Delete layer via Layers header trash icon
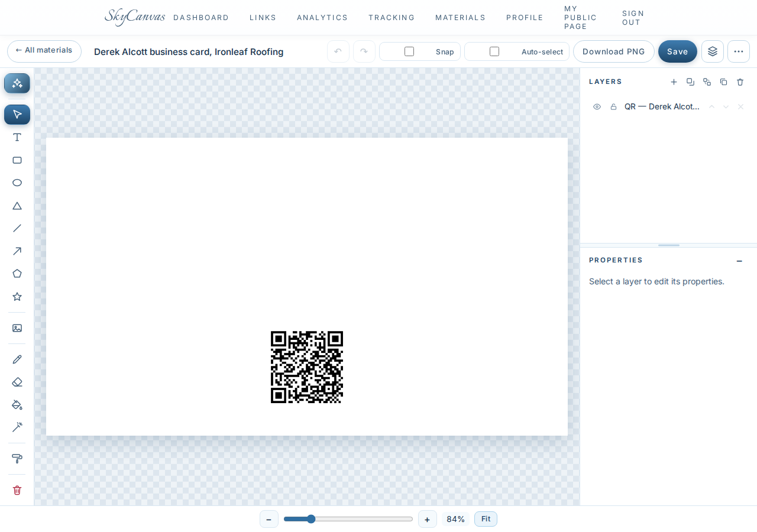The width and height of the screenshot is (757, 532). (740, 82)
